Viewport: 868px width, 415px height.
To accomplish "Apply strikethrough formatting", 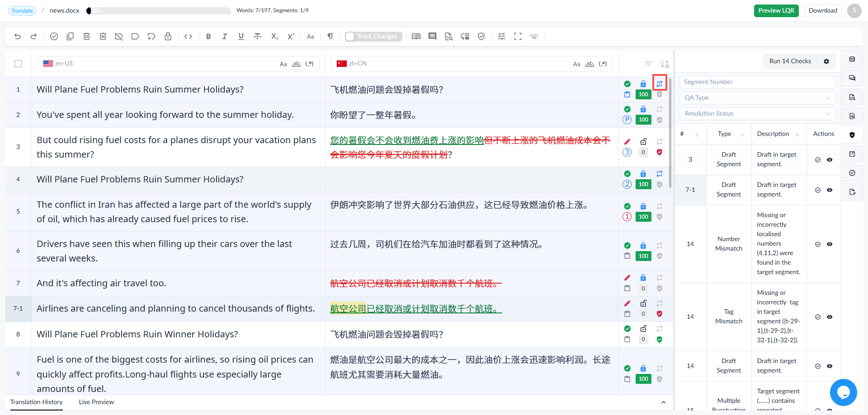I will tap(257, 36).
